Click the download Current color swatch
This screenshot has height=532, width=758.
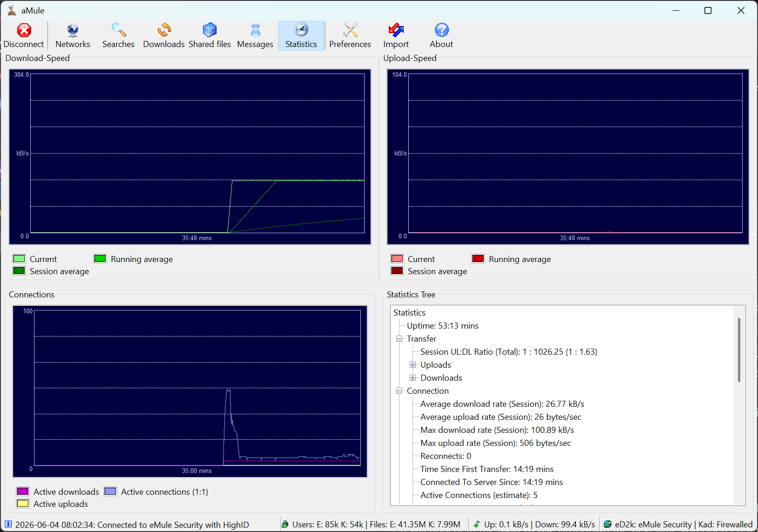pyautogui.click(x=19, y=259)
